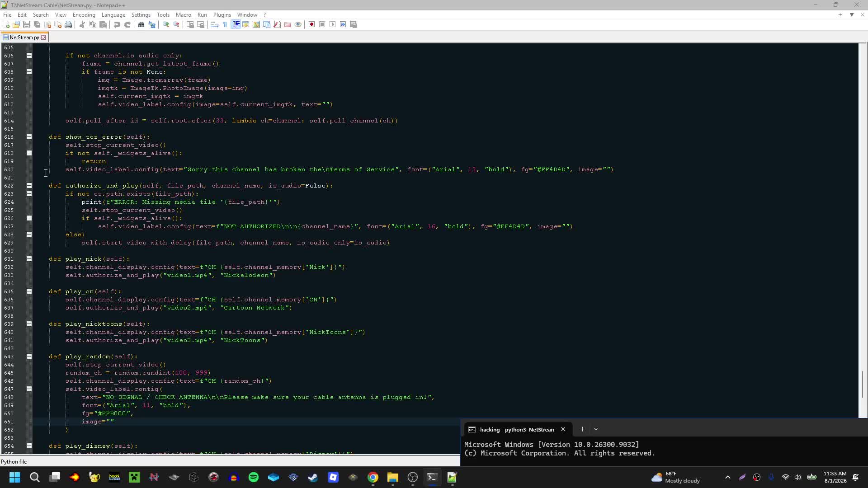This screenshot has width=868, height=488.
Task: Run macro multiple times icon
Action: 343,24
